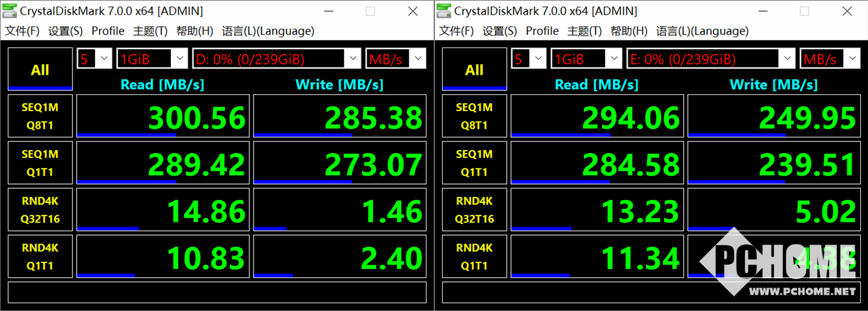The image size is (868, 311).
Task: Click the 285.38 write result
Action: click(340, 115)
